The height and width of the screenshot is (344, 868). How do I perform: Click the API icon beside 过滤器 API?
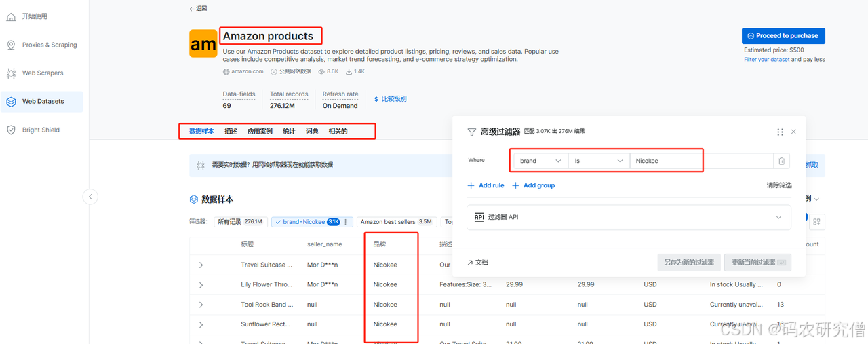point(479,217)
